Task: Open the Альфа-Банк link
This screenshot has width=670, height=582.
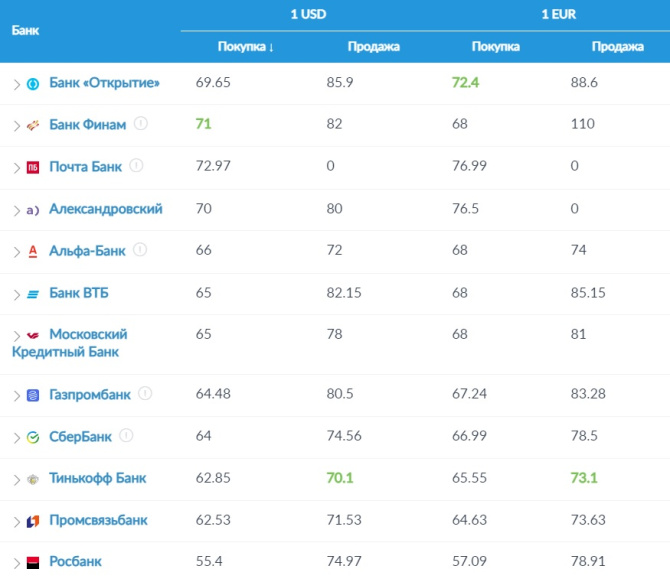Action: (x=87, y=251)
